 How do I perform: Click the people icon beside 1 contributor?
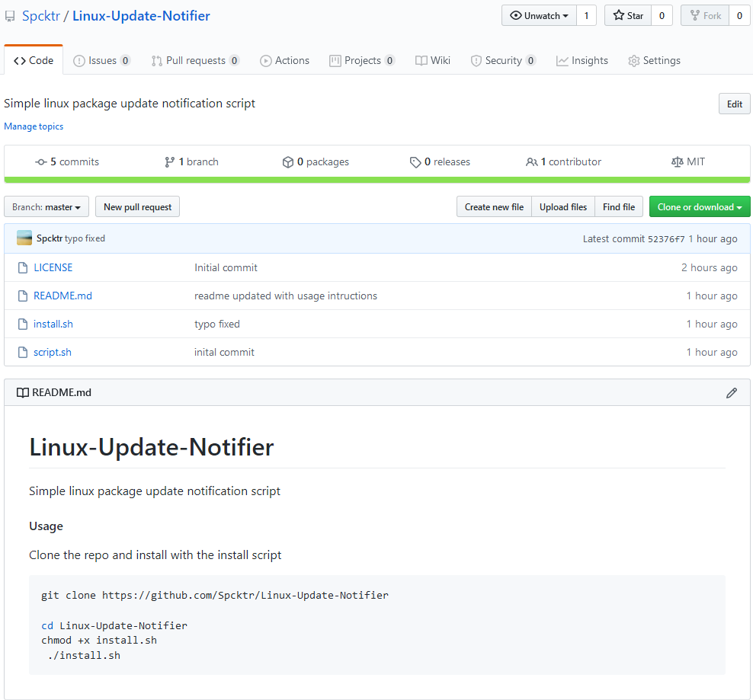point(532,162)
